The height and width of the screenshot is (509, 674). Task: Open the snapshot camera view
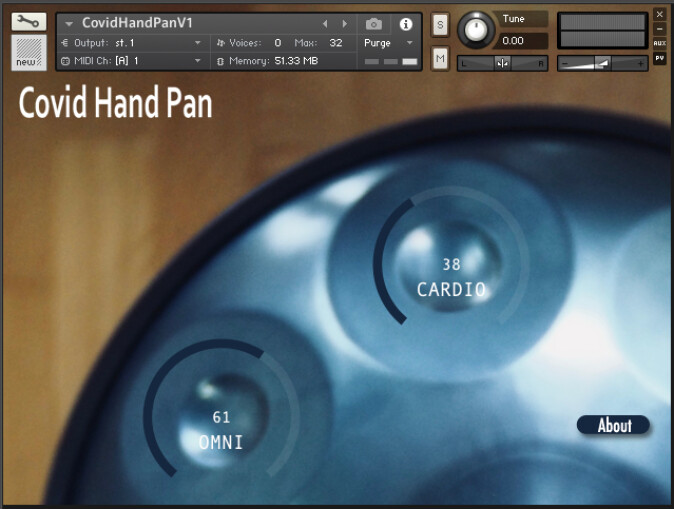tap(374, 24)
